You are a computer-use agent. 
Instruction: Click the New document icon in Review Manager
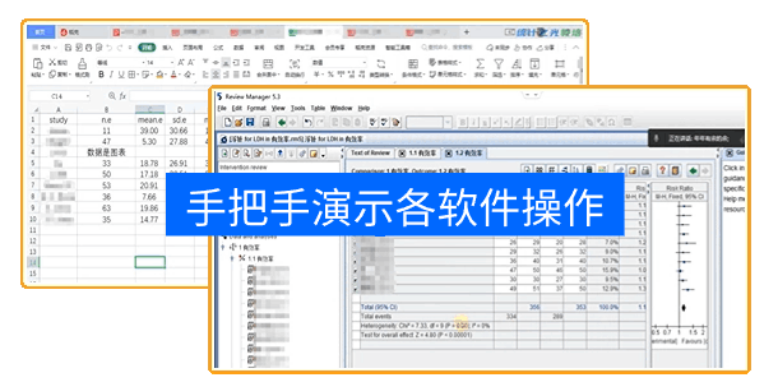228,122
